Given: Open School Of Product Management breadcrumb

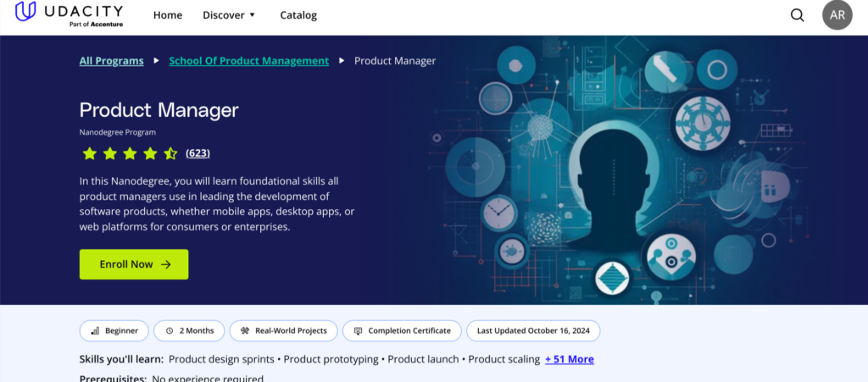Looking at the screenshot, I should [248, 61].
